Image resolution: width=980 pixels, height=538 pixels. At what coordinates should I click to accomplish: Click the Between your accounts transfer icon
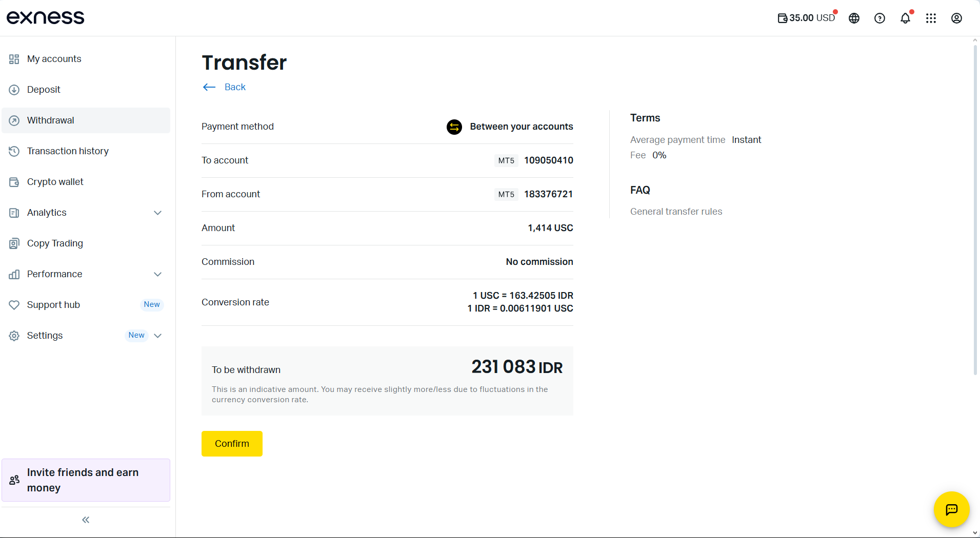coord(454,127)
